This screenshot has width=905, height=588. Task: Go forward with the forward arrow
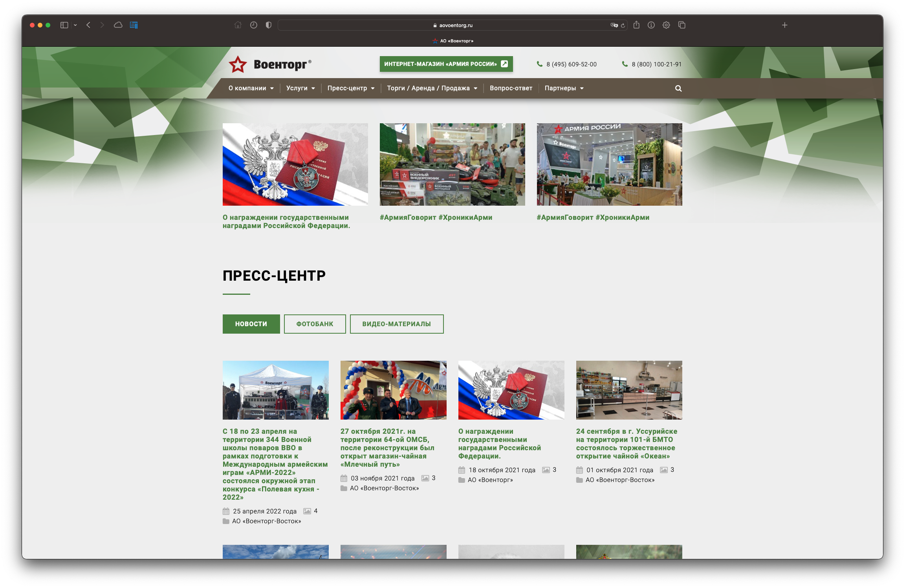102,25
